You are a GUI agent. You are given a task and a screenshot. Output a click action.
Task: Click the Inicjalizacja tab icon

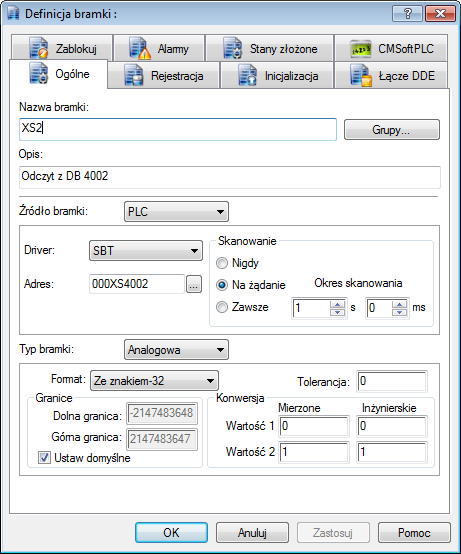[248, 75]
